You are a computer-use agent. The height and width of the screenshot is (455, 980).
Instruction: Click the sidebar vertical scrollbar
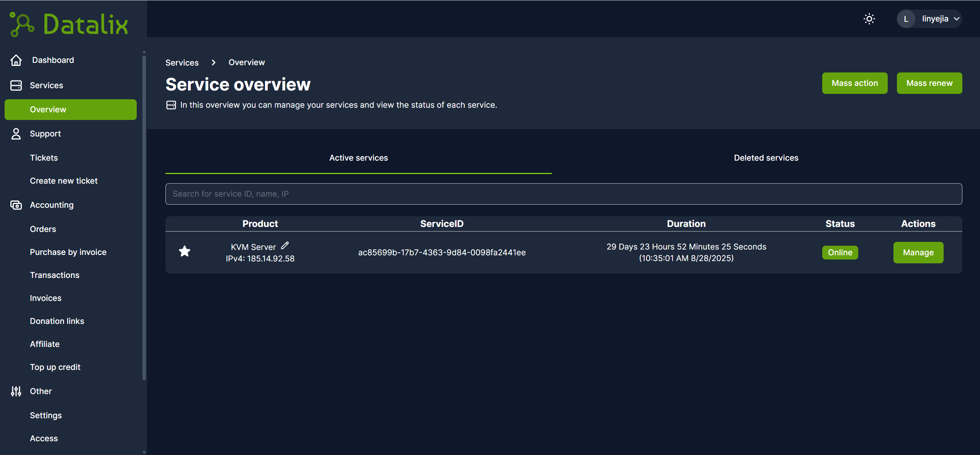pos(144,218)
